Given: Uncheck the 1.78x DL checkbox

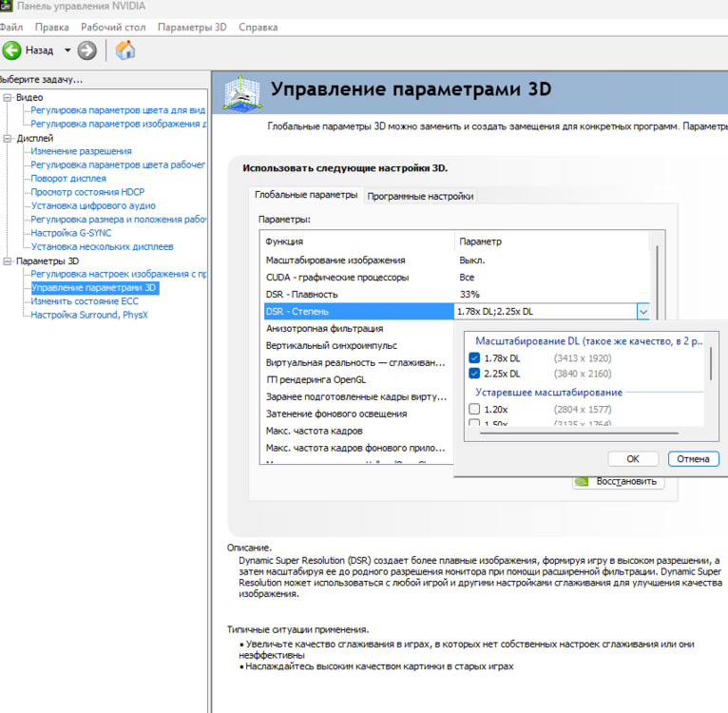Looking at the screenshot, I should 474,358.
